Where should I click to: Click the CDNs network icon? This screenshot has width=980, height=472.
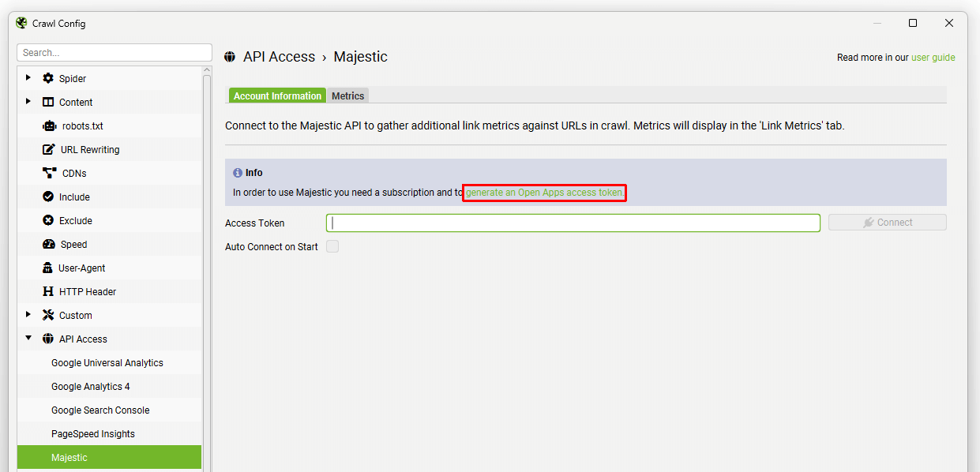(49, 174)
